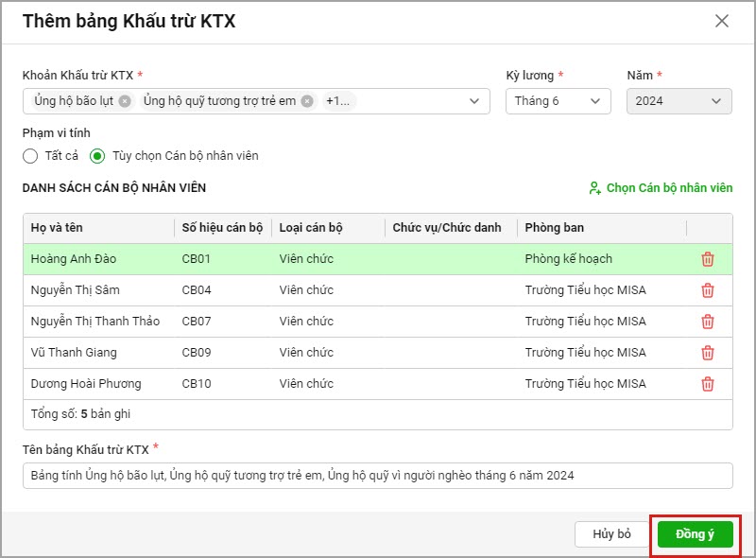Click the Tên bảng Khấu trừ KTX field
Image resolution: width=756 pixels, height=558 pixels.
pos(377,476)
